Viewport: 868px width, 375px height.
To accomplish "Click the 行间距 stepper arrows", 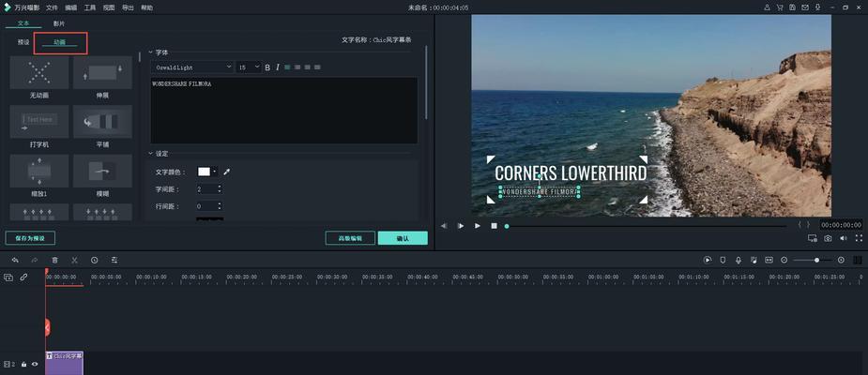I will (x=220, y=206).
